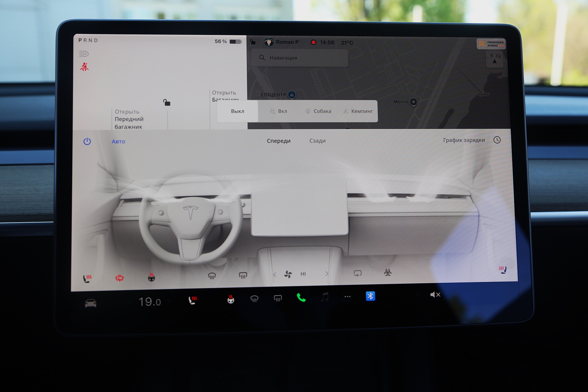Image resolution: width=588 pixels, height=392 pixels.
Task: Toggle front defrost in bottom dock
Action: (255, 299)
